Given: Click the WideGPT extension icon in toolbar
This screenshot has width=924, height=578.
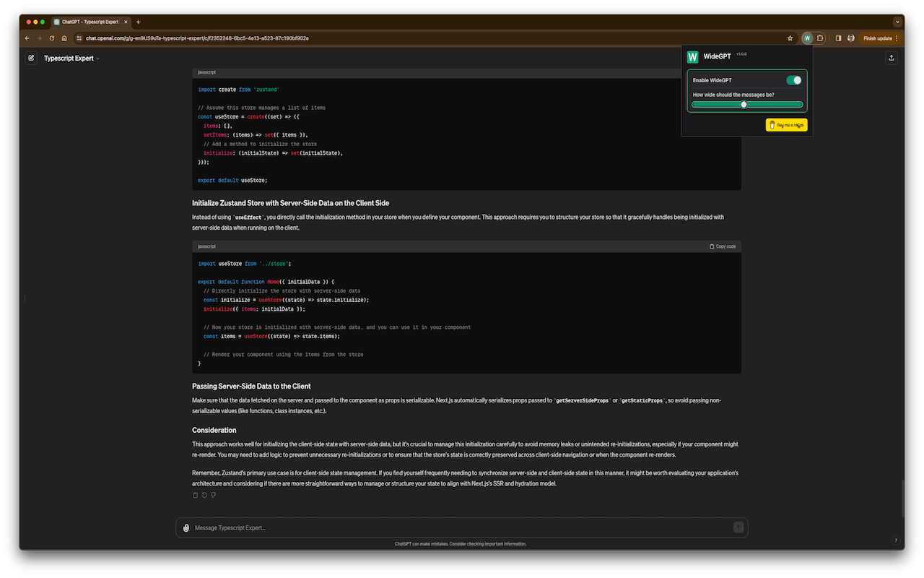Looking at the screenshot, I should coord(807,38).
